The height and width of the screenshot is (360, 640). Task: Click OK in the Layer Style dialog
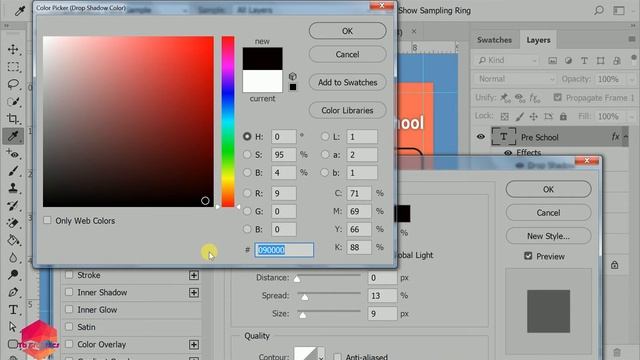[x=548, y=189]
